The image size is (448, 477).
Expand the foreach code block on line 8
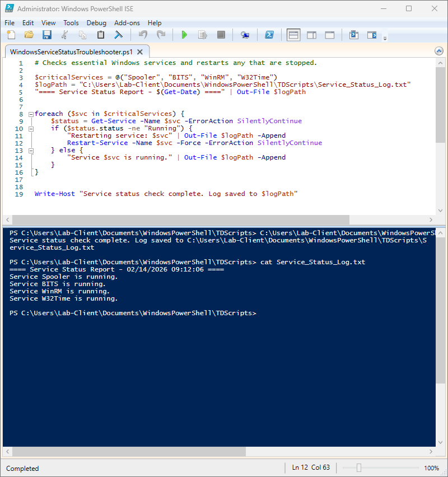31,114
